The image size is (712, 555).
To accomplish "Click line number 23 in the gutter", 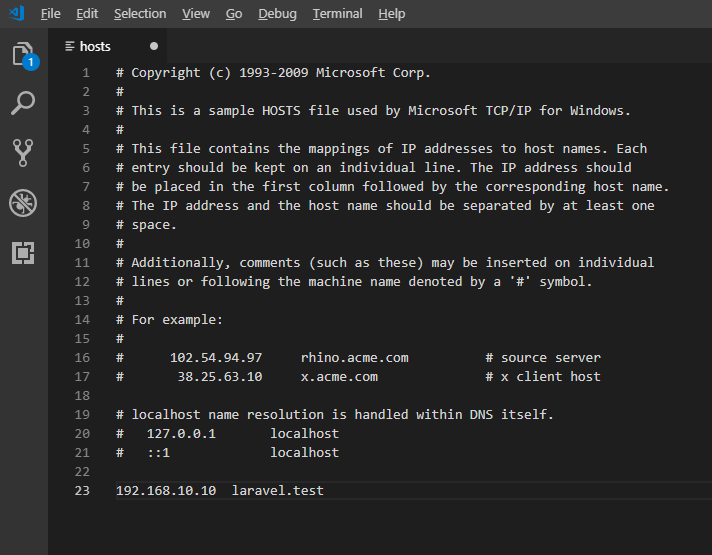I will click(x=82, y=491).
